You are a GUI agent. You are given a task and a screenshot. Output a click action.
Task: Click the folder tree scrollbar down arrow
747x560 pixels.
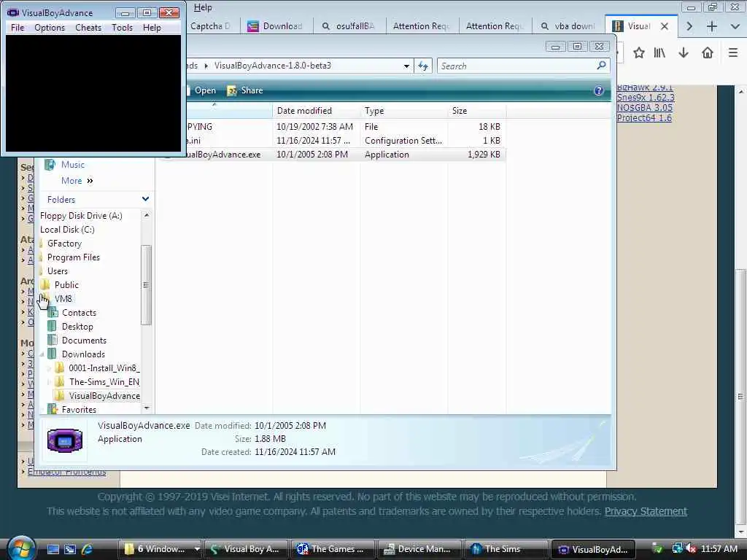(147, 408)
